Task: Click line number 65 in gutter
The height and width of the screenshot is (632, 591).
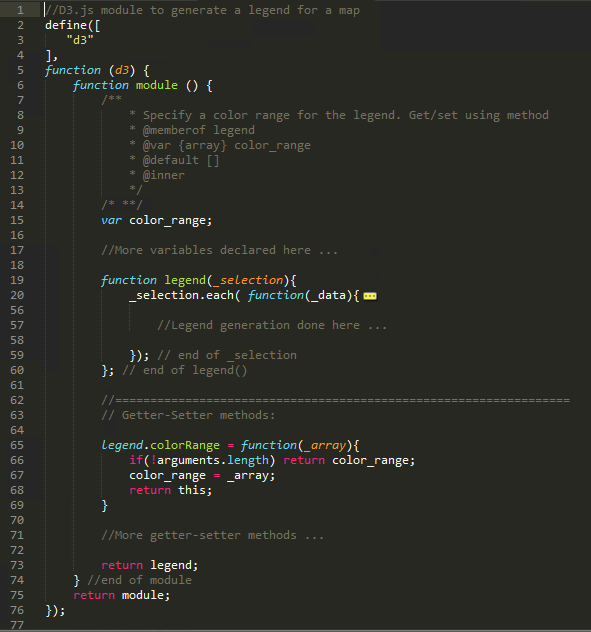Action: [x=17, y=445]
